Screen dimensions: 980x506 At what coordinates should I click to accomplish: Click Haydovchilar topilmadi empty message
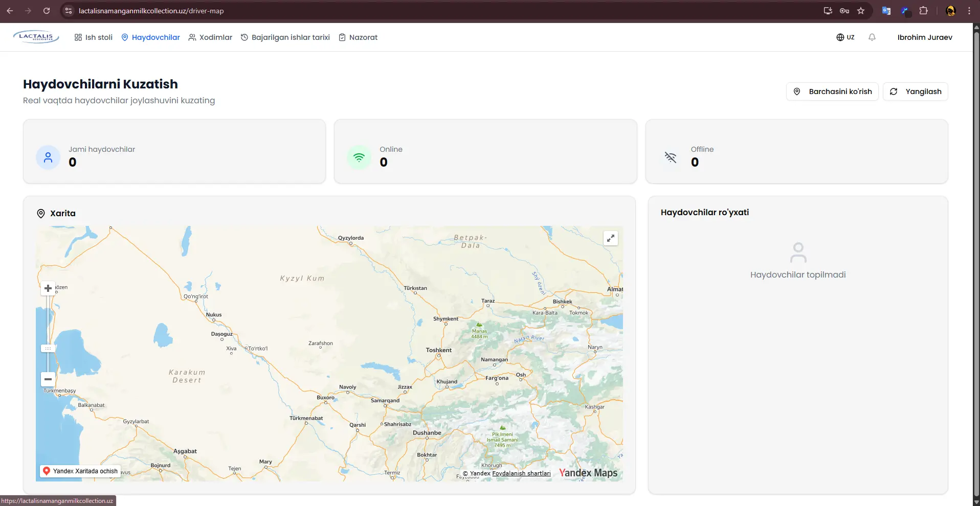(798, 275)
